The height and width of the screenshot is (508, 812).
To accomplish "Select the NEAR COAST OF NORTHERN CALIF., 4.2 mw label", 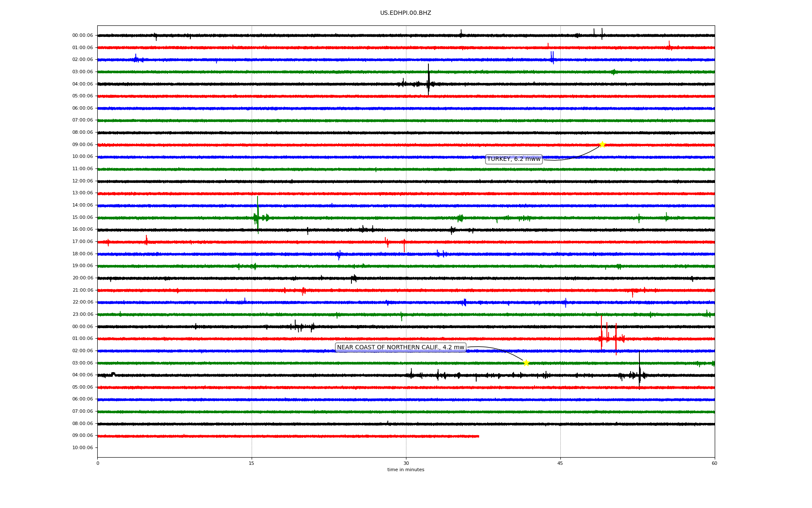I will [x=401, y=348].
